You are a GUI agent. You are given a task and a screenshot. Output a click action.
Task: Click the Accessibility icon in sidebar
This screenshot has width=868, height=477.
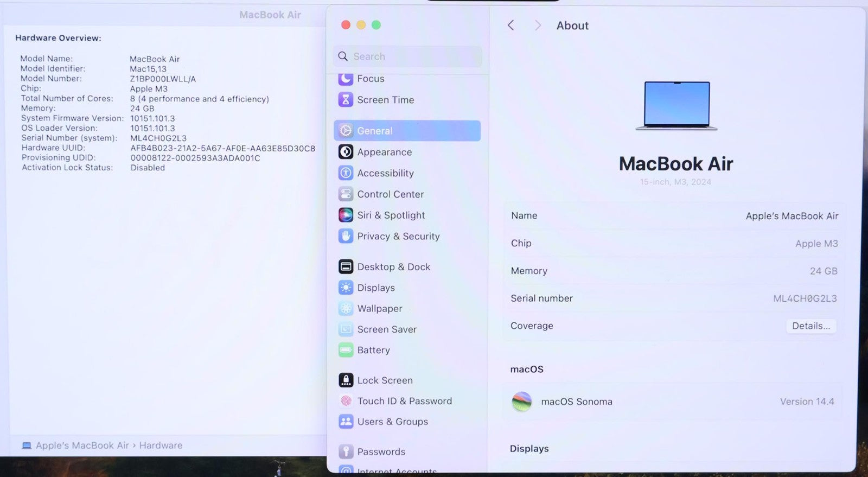[346, 173]
